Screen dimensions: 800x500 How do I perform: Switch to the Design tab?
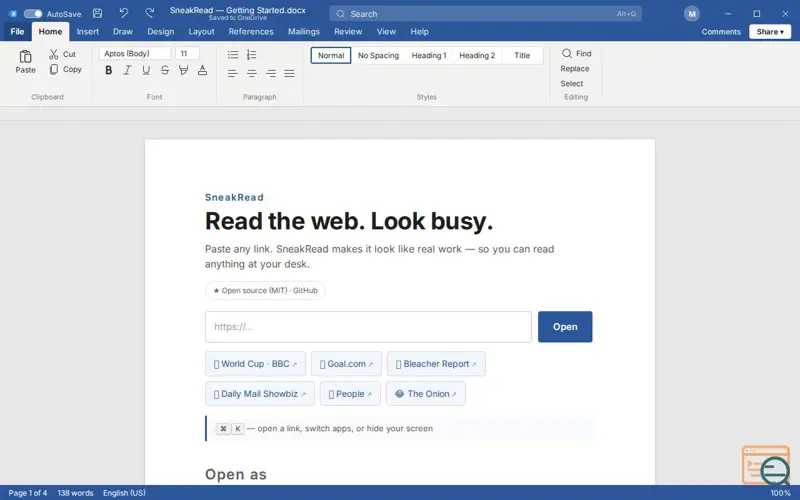(x=161, y=32)
